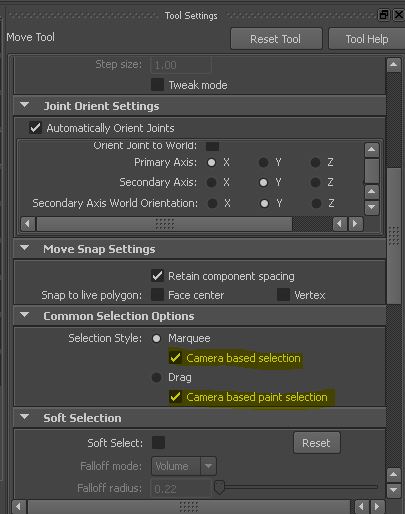Viewport: 405px width, 514px height.
Task: Select Y for Primary Axis
Action: [263, 163]
